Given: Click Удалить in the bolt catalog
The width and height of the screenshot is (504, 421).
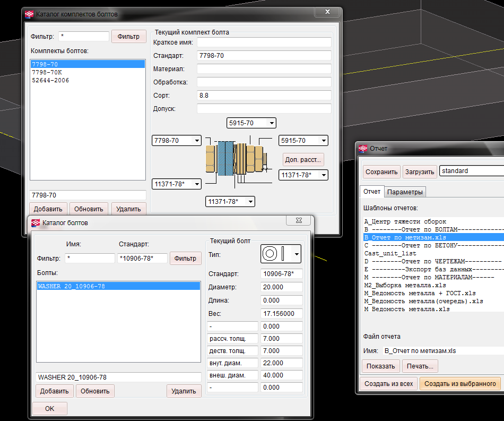Looking at the screenshot, I should [184, 391].
